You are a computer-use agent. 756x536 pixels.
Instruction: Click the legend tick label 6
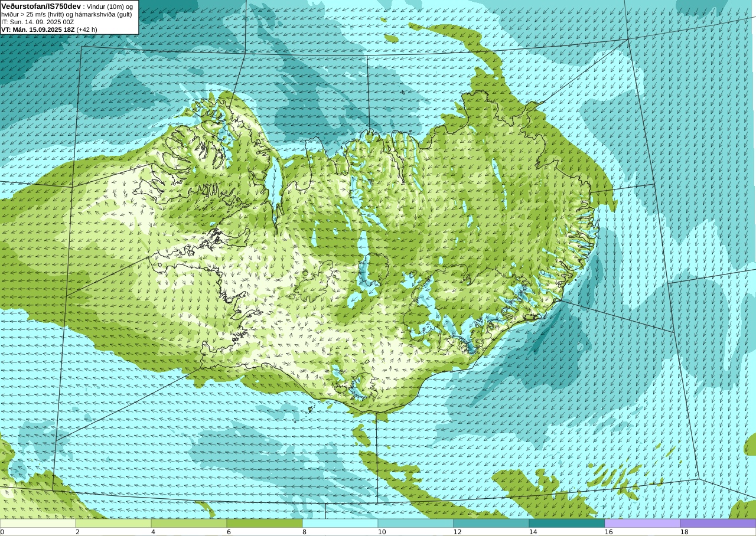click(229, 532)
